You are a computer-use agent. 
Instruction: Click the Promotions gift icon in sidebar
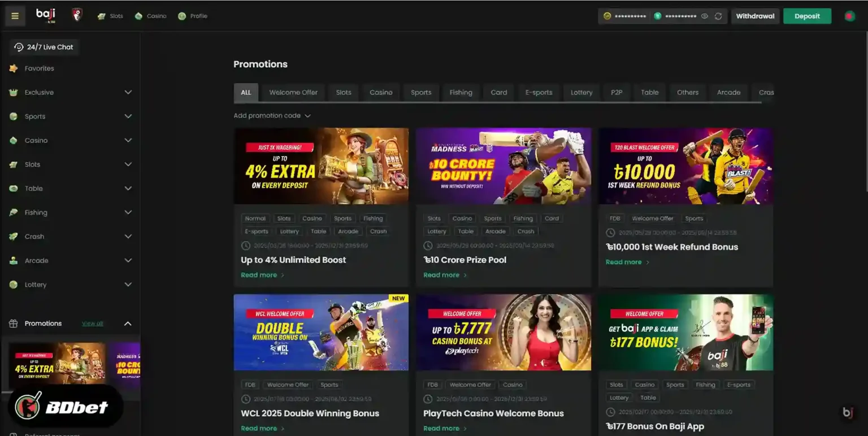14,323
